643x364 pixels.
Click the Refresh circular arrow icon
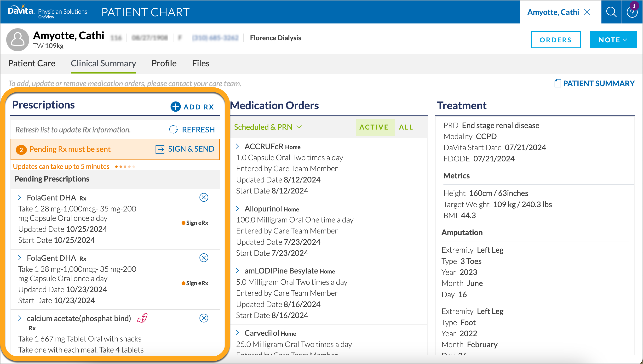pos(173,130)
